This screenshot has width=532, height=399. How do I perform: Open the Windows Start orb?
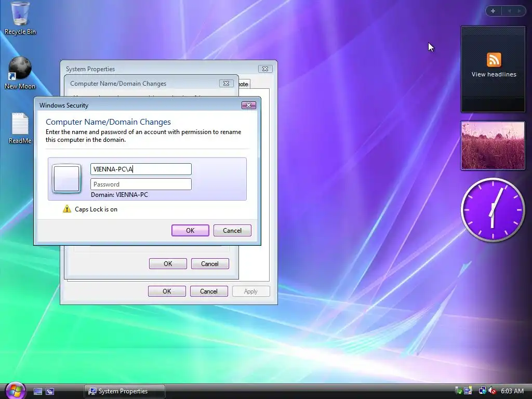pos(15,391)
